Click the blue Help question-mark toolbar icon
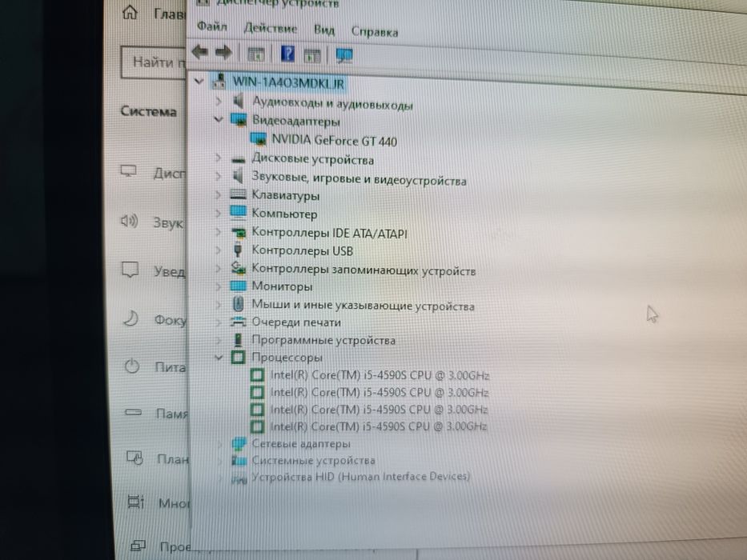 pyautogui.click(x=287, y=54)
